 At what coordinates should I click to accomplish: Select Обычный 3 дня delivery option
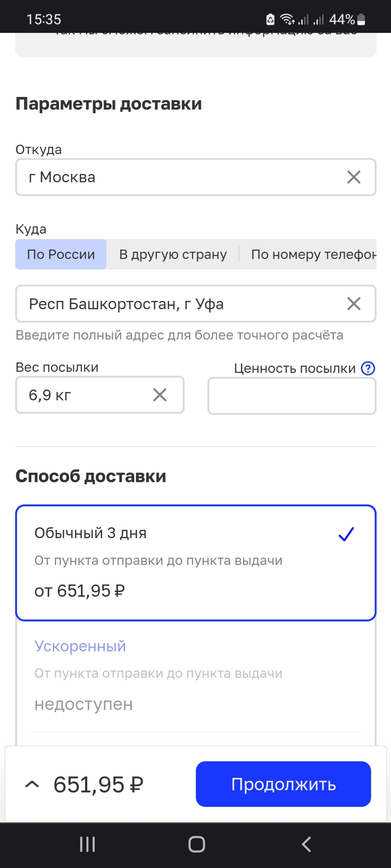click(195, 548)
